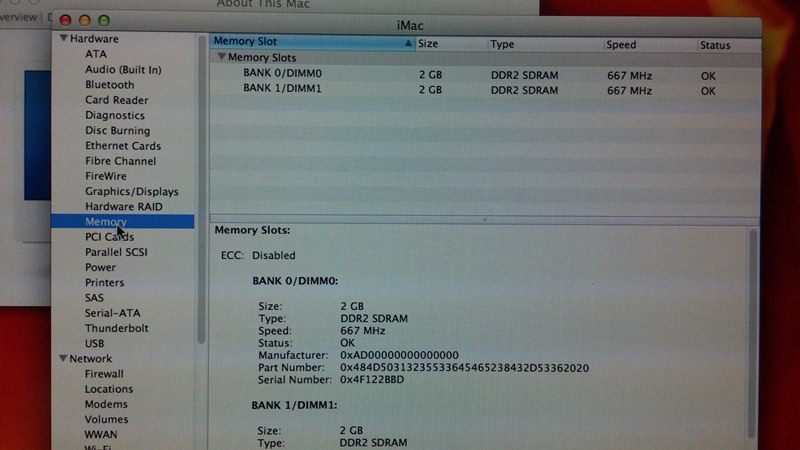Click manufacturer value 0xAD00000000000000
The image size is (800, 450).
click(x=399, y=355)
